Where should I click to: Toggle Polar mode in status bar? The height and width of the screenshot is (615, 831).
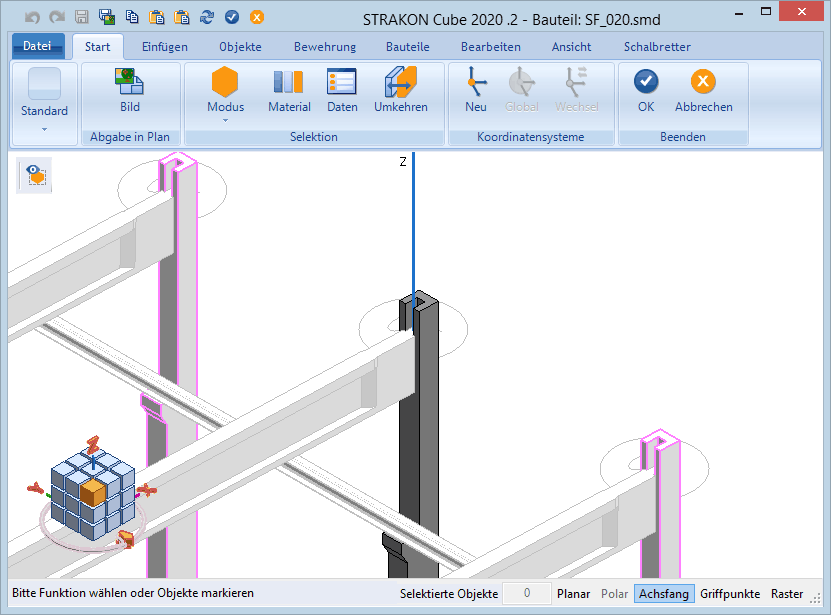pyautogui.click(x=614, y=594)
